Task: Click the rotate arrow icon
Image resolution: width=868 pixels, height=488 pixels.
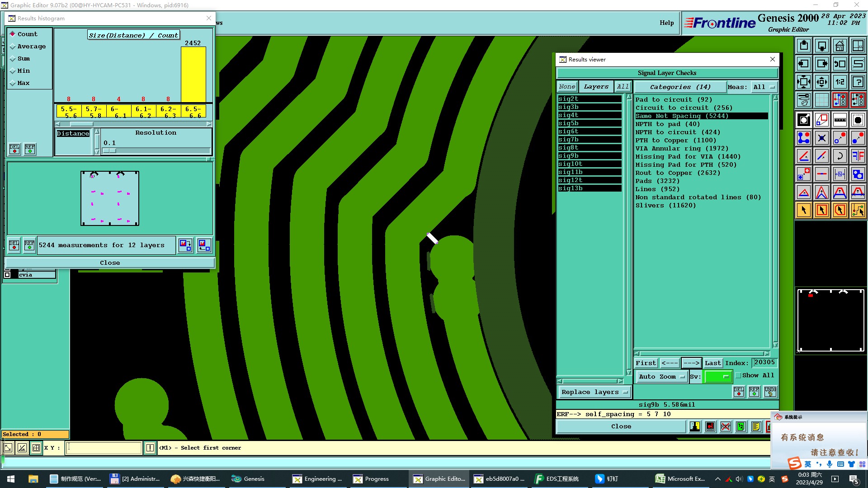Action: (840, 156)
